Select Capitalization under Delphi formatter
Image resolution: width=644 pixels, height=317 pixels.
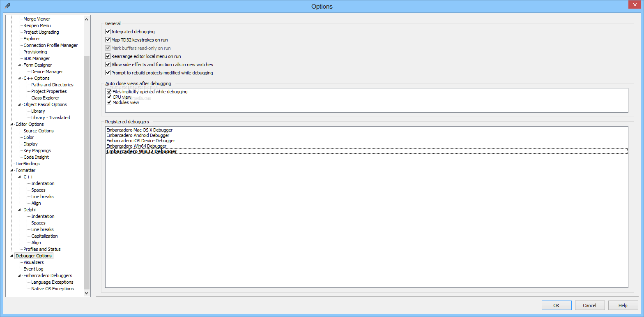tap(44, 236)
